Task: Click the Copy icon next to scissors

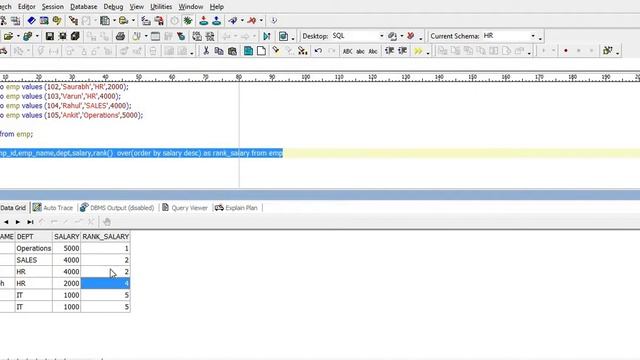Action: click(219, 51)
